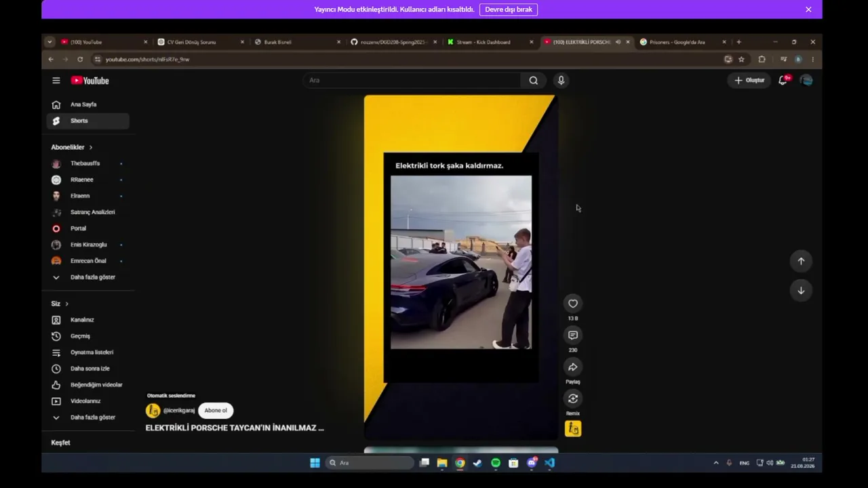Screen dimensions: 868x488
Task: Open Emrecan Önal channel
Action: coord(88,261)
